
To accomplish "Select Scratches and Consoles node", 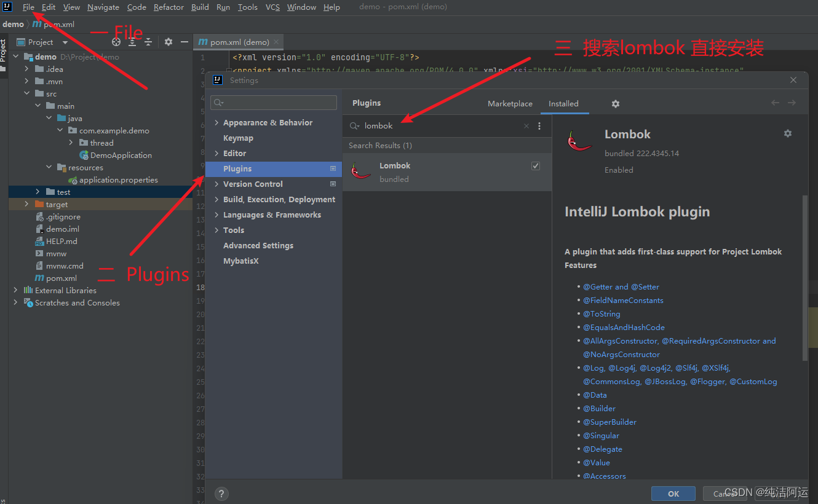I will tap(77, 303).
